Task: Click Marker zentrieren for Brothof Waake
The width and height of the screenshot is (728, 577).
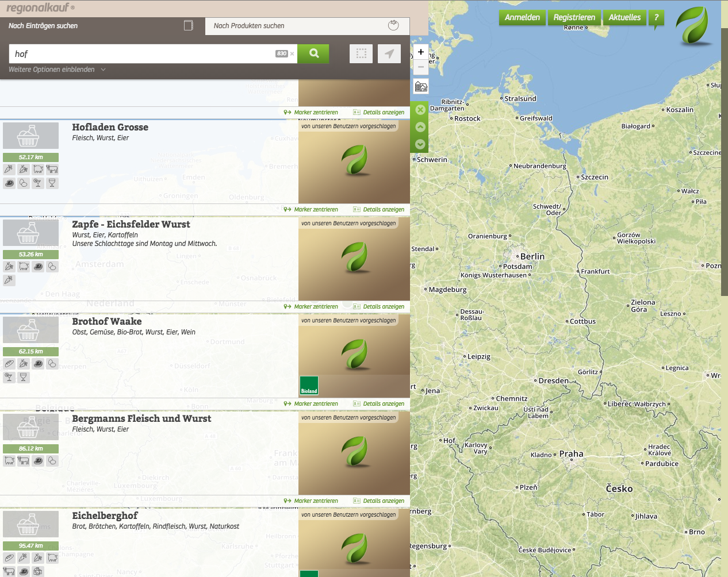Action: [311, 404]
